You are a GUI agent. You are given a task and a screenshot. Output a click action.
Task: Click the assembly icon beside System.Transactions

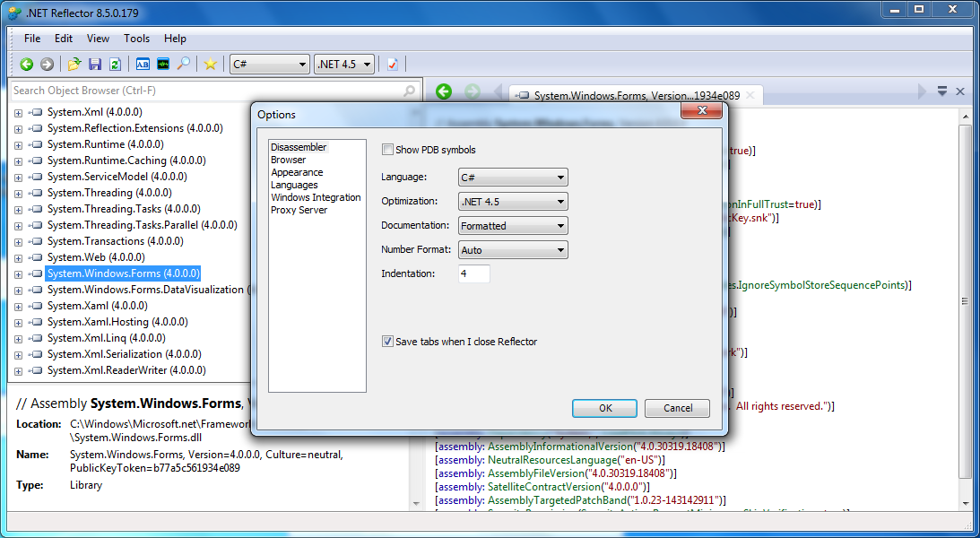click(x=36, y=241)
